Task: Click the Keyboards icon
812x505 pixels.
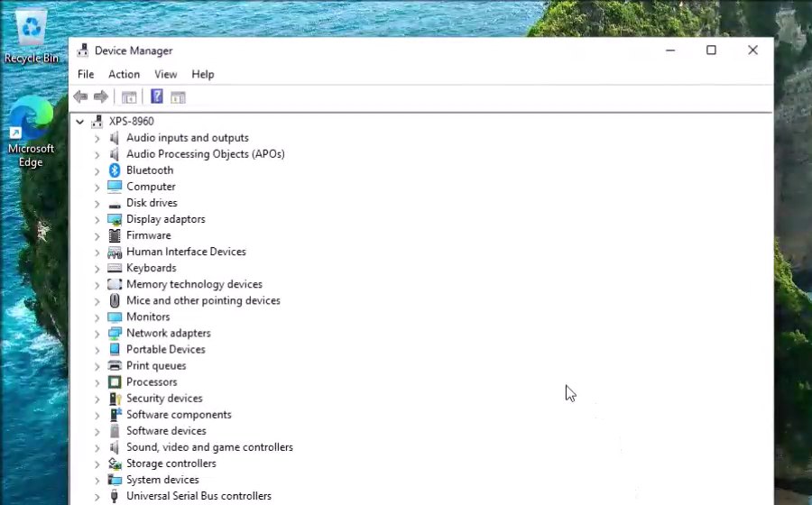Action: tap(115, 268)
